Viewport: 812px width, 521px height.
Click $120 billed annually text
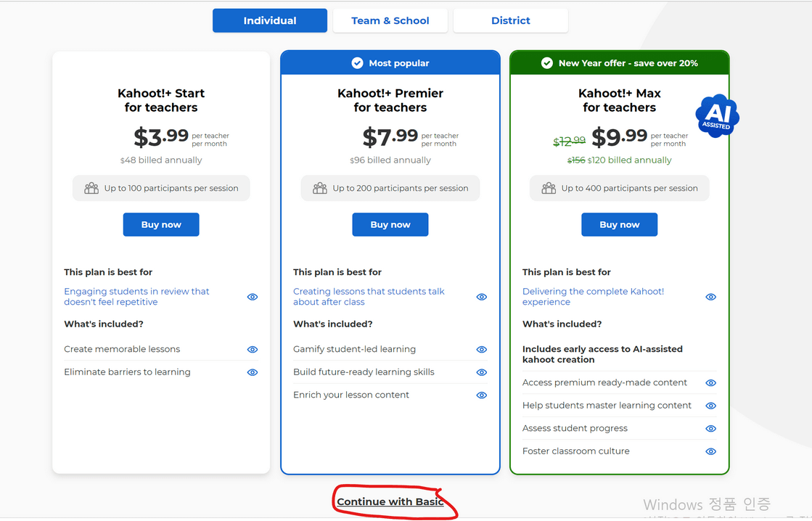point(629,160)
